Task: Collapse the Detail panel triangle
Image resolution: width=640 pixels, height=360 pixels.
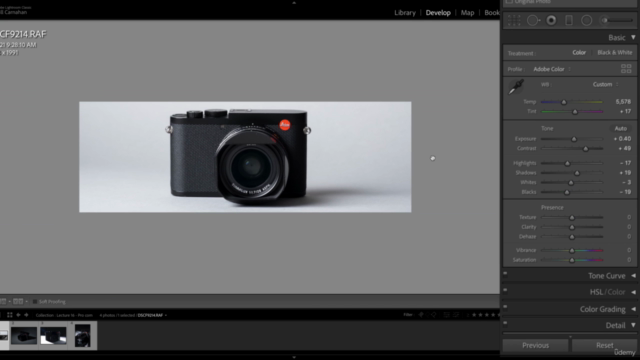Action: pyautogui.click(x=633, y=325)
